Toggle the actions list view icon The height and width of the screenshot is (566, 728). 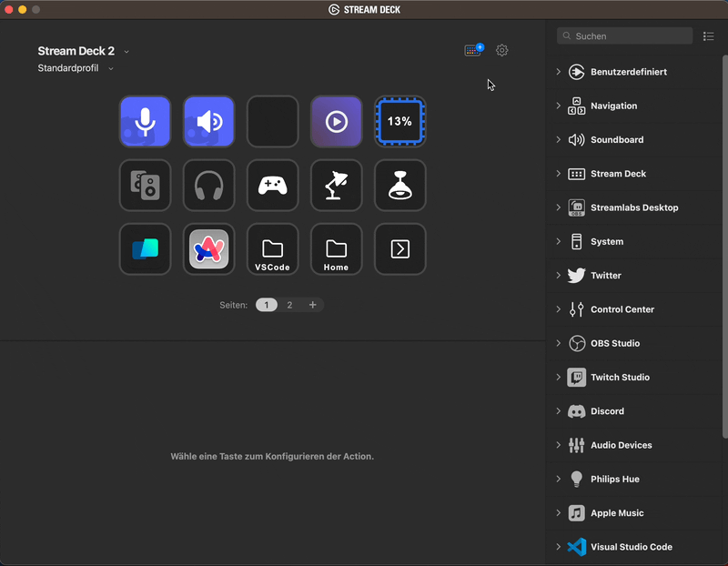[x=709, y=36]
